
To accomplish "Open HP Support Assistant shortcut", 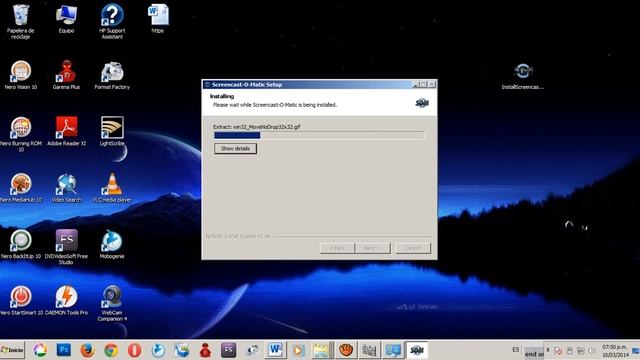I will 112,21.
